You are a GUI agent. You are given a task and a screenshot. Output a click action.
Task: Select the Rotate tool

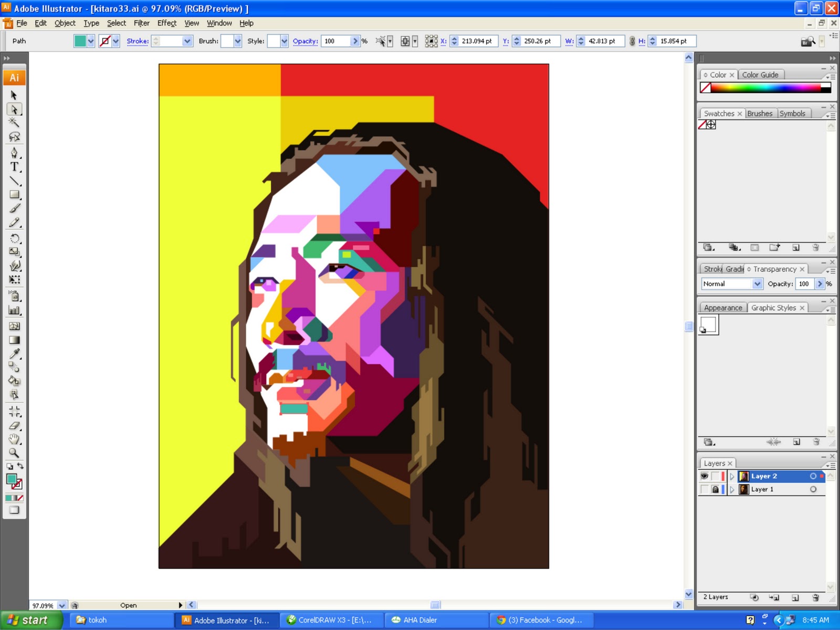[x=14, y=238]
